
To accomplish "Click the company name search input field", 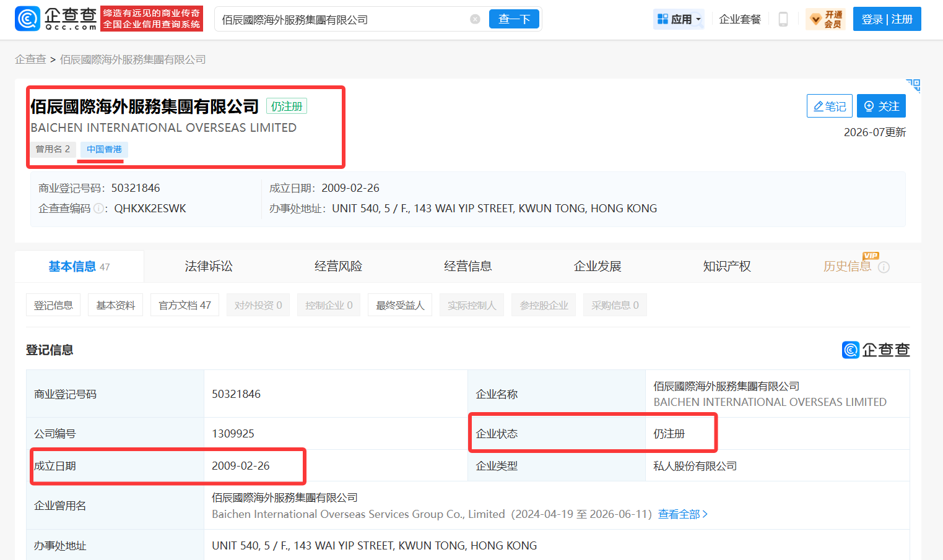I will click(344, 19).
